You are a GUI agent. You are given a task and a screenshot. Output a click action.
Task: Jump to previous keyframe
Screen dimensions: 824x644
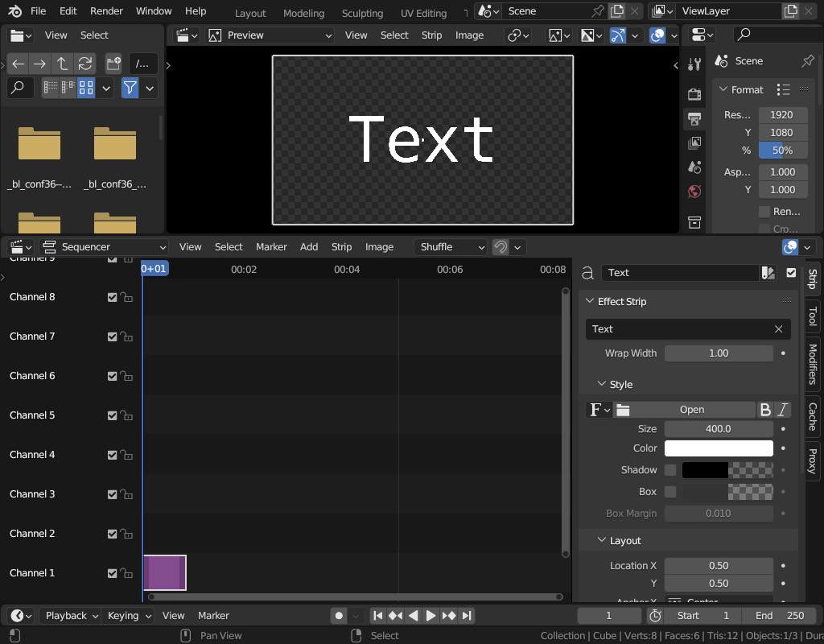point(395,616)
